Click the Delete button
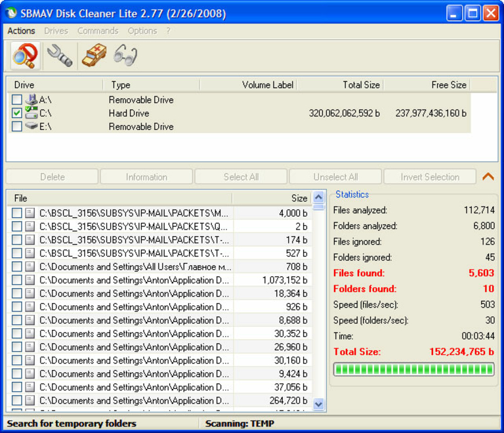This screenshot has width=504, height=433. 52,176
